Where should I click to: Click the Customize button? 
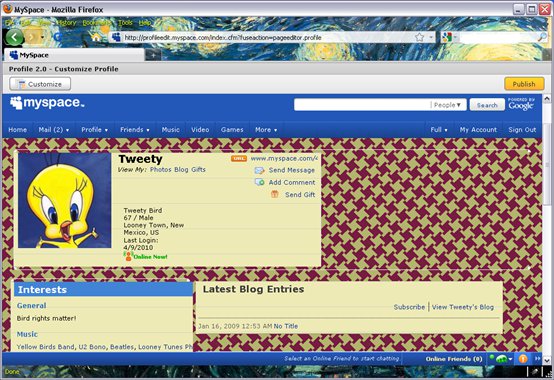tap(40, 84)
